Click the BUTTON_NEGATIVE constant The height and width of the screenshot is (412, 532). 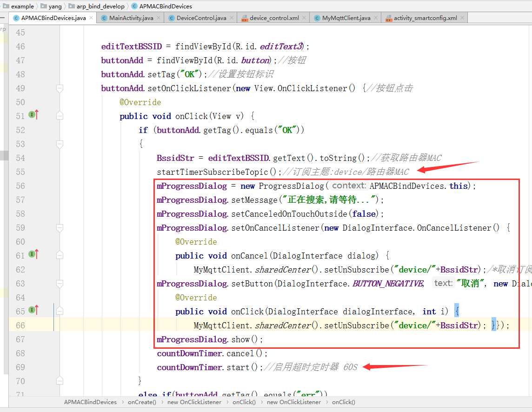pyautogui.click(x=388, y=284)
